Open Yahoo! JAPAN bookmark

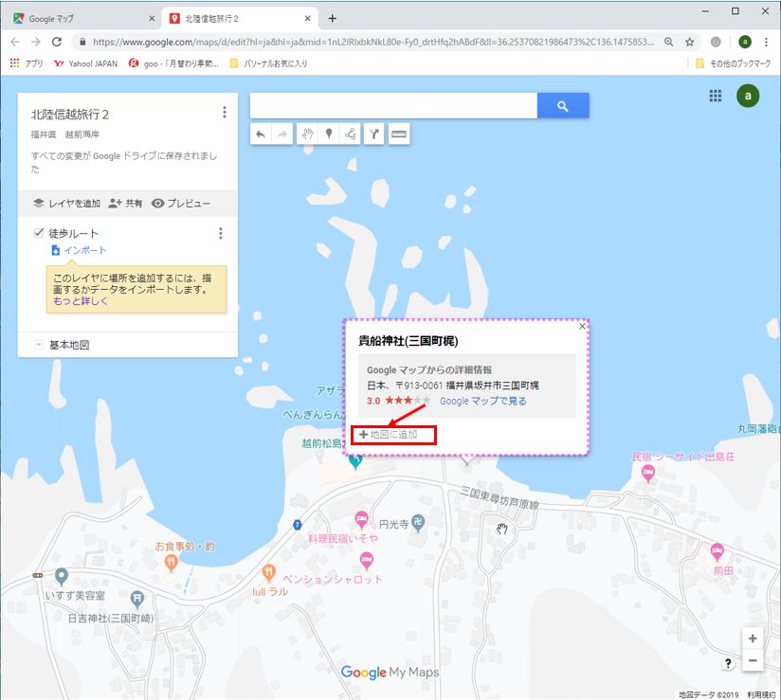tap(85, 63)
